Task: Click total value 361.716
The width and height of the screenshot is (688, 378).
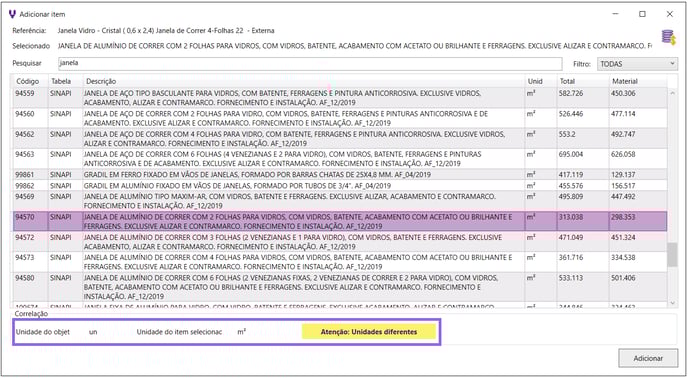Action: (571, 258)
